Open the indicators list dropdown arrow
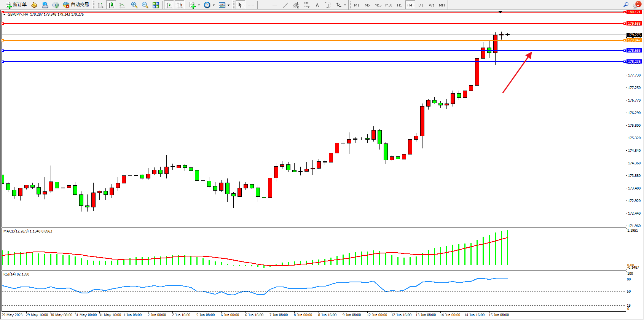This screenshot has height=320, width=644. point(199,5)
